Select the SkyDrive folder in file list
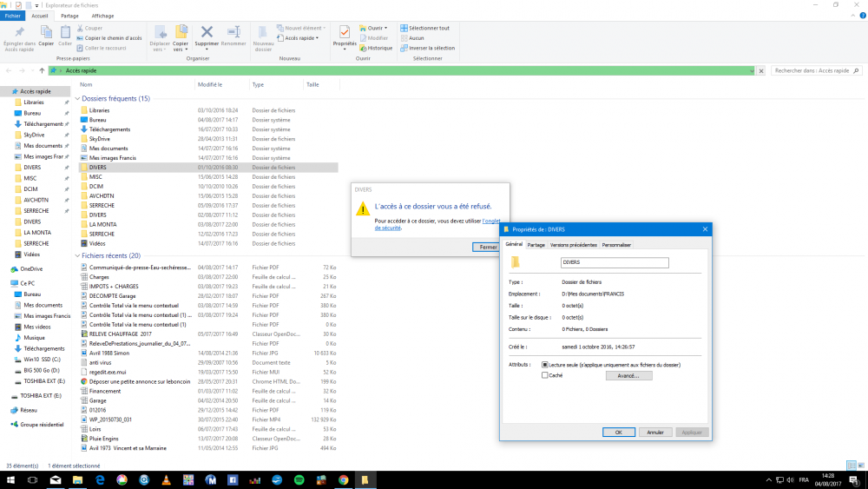This screenshot has width=868, height=489. coord(100,139)
